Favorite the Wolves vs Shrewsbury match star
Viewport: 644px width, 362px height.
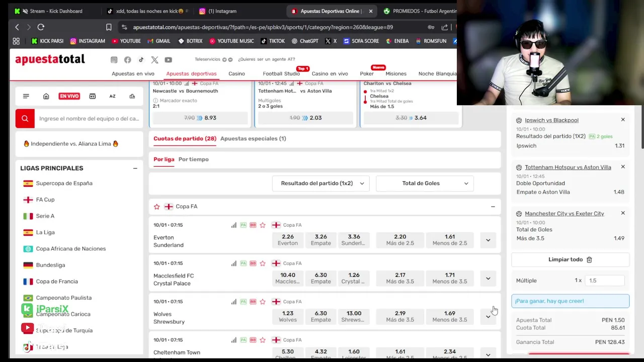point(262,302)
